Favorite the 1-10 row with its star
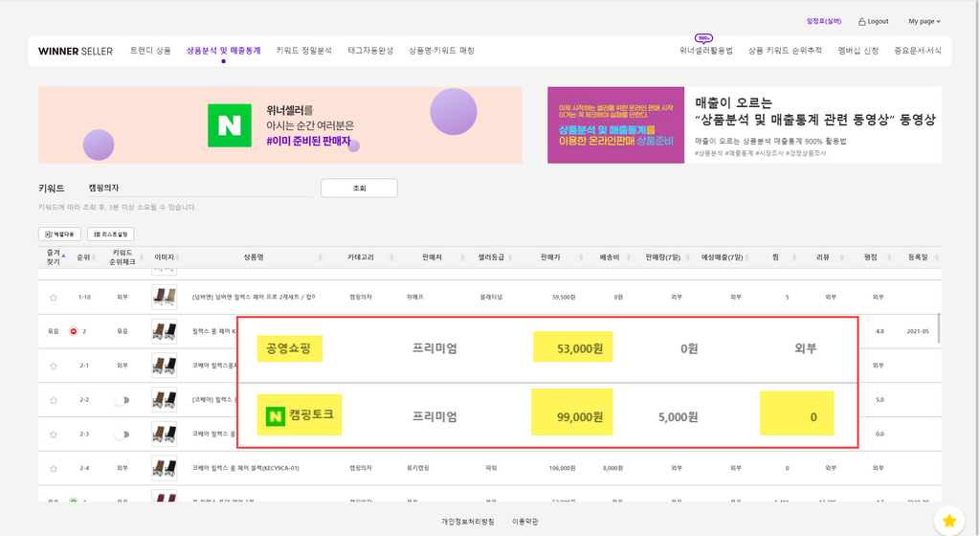 tap(54, 298)
